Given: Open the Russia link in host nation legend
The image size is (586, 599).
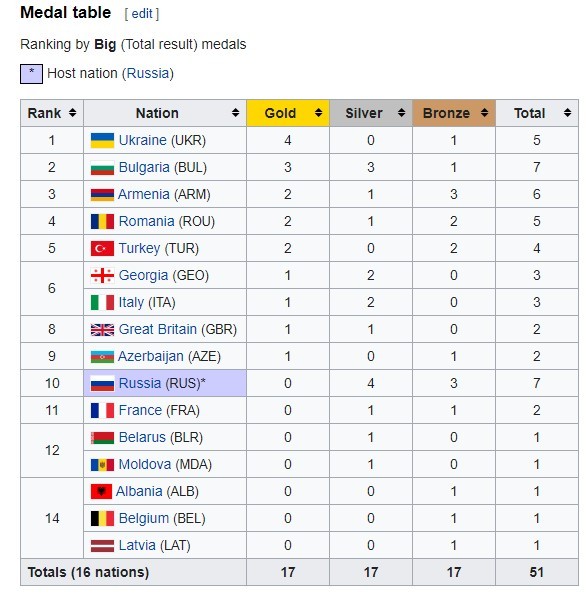Looking at the screenshot, I should [147, 73].
